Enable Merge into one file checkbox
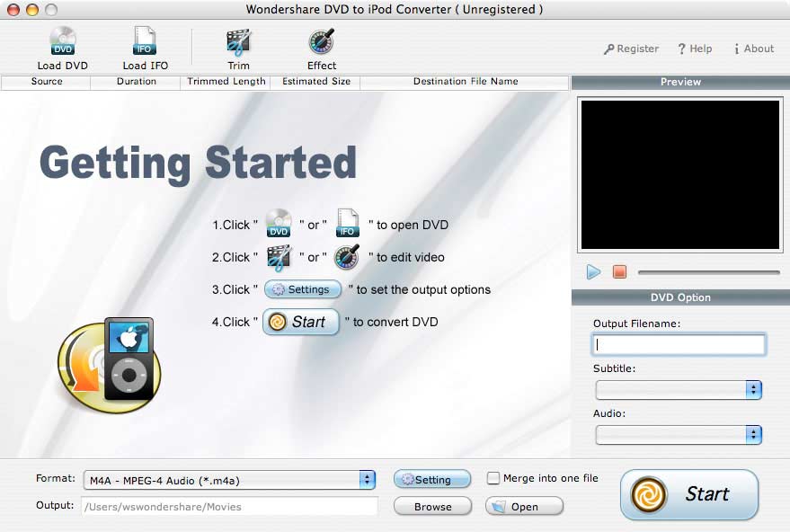This screenshot has height=532, width=790. tap(493, 478)
